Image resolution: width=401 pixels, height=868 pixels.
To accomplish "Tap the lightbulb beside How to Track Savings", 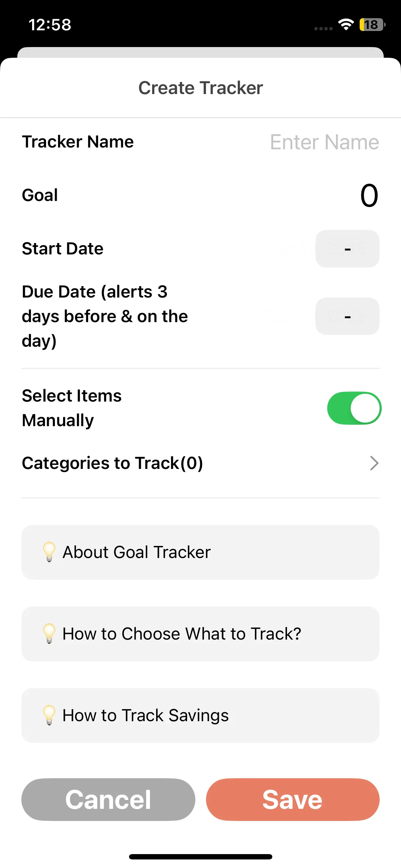I will click(x=49, y=715).
